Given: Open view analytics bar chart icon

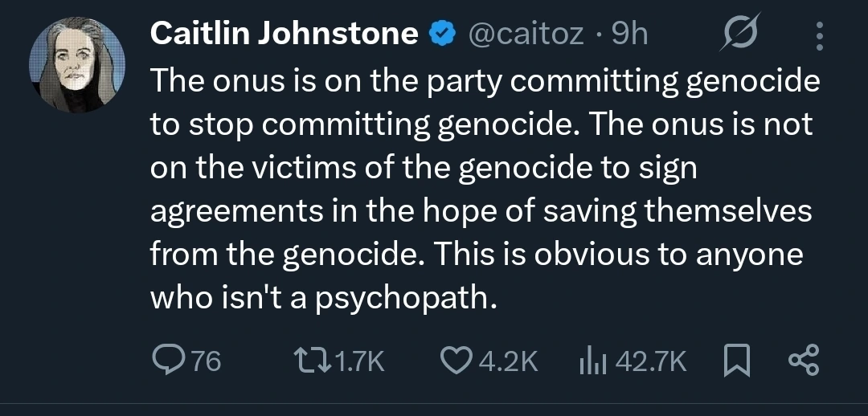Looking at the screenshot, I should (592, 362).
